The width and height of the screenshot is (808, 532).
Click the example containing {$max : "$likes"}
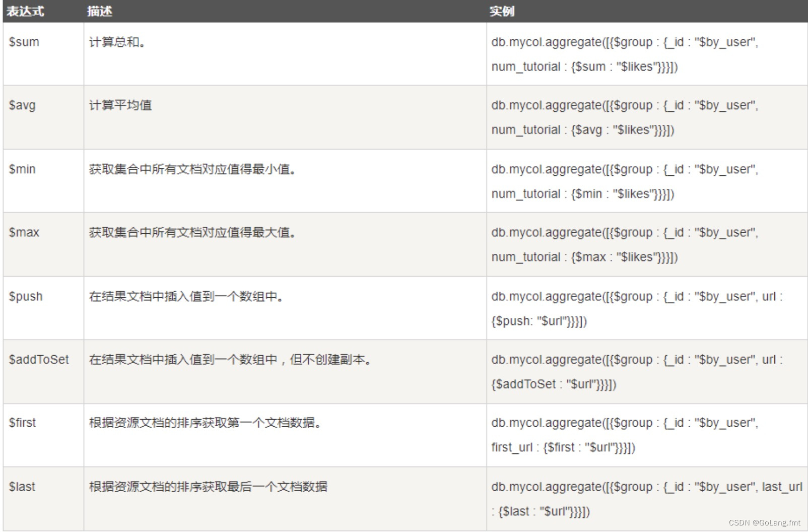(x=625, y=244)
